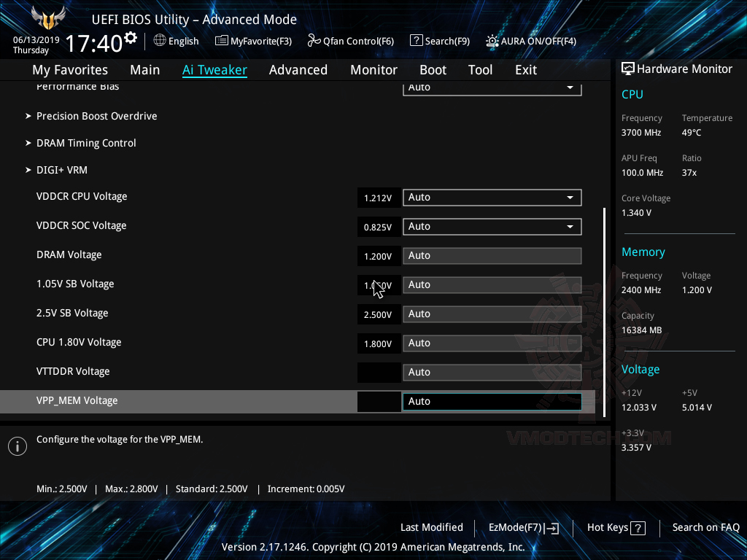Screen dimensions: 747x560
Task: Click the info icon beside the help text
Action: [x=18, y=446]
